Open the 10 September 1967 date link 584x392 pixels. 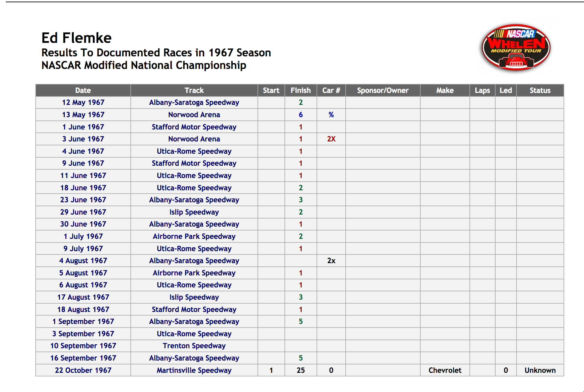pyautogui.click(x=83, y=346)
